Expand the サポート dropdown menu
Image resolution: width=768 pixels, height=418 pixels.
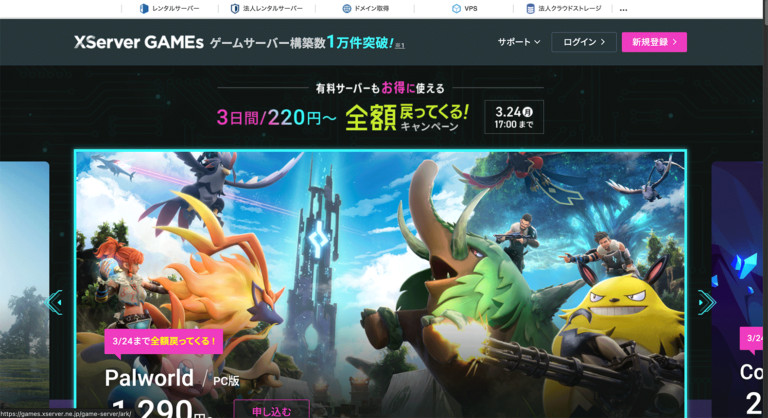(x=519, y=42)
